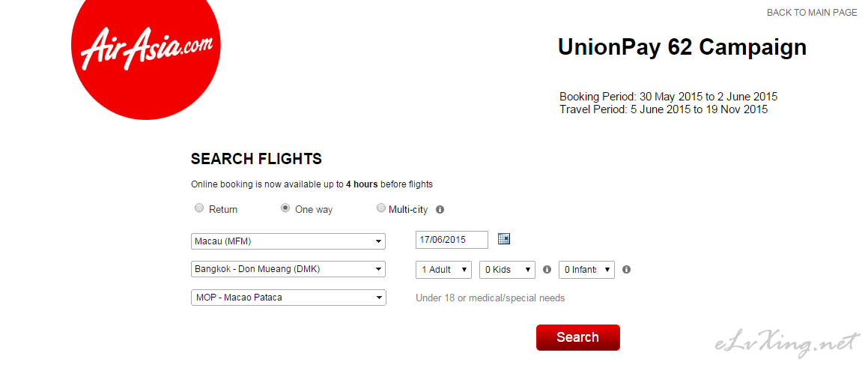Open the MOP - Macao Pataca currency dropdown

288,298
